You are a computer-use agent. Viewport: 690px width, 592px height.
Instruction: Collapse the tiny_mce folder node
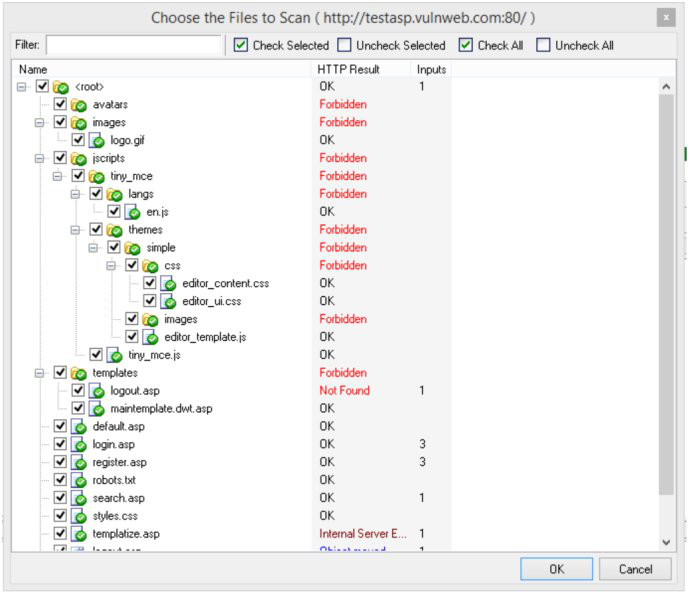[x=57, y=176]
